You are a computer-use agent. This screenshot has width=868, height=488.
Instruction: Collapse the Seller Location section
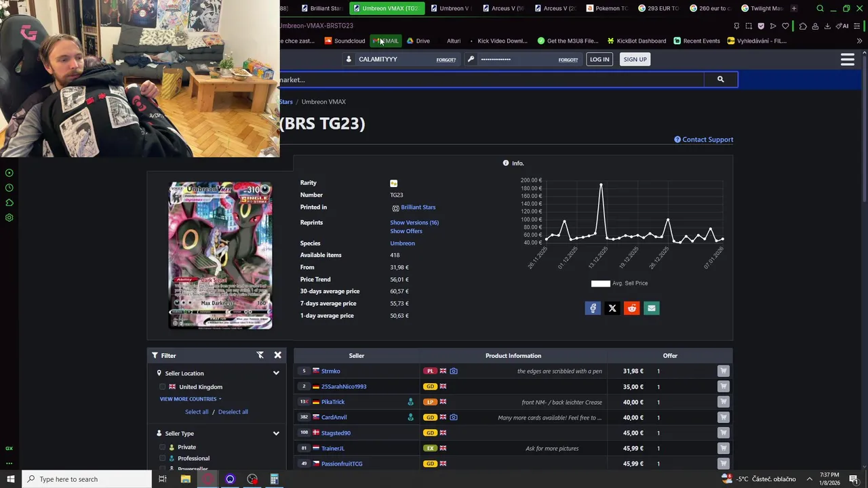click(276, 373)
